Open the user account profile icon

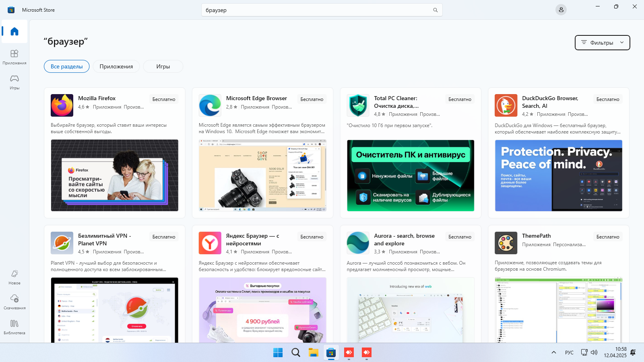point(561,9)
